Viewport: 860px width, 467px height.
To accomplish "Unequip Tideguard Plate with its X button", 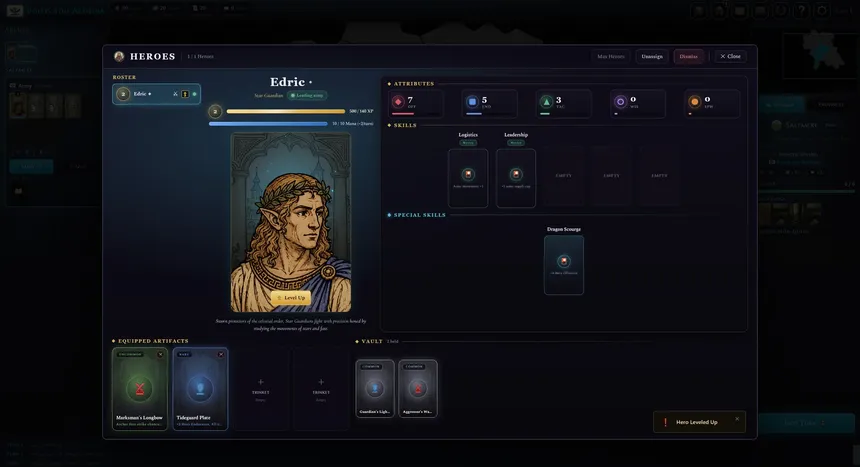I will [221, 355].
